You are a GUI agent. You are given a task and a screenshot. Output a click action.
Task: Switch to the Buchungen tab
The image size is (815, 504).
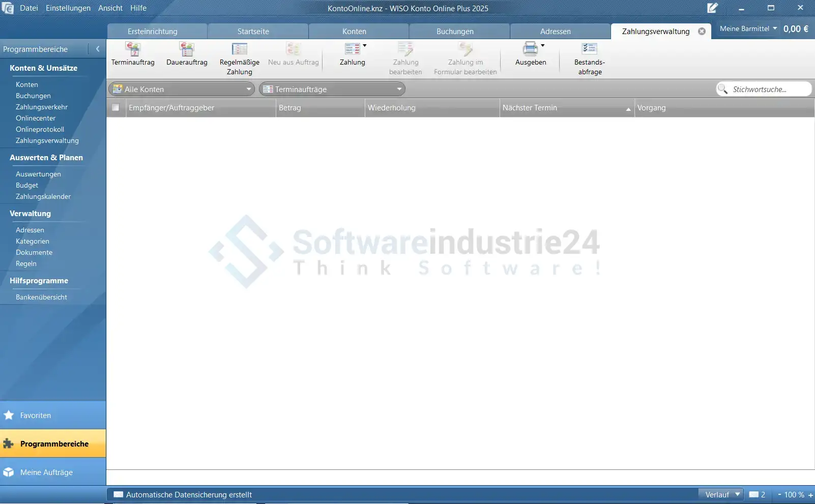(455, 32)
